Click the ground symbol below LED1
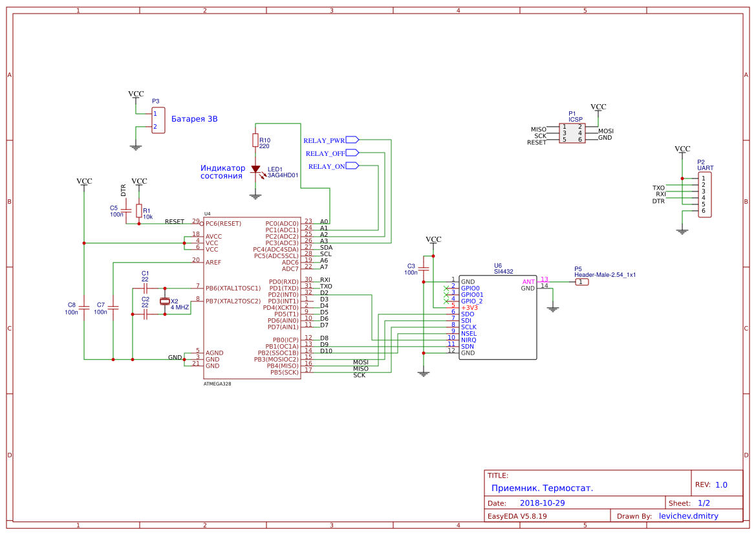This screenshot has height=535, width=756. pos(255,196)
